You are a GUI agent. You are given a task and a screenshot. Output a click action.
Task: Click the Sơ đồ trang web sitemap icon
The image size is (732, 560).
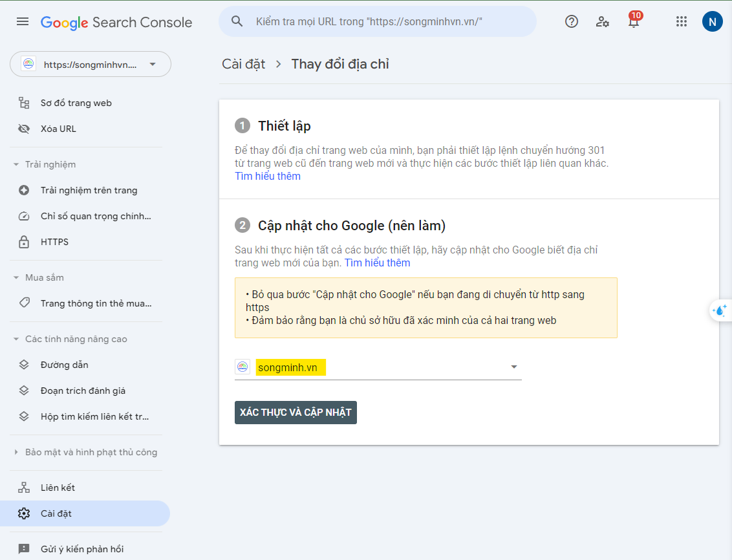click(x=24, y=103)
